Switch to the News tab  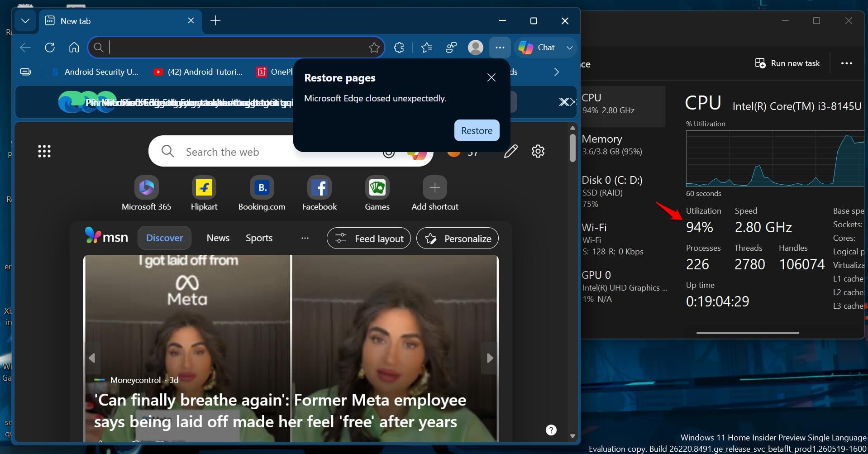click(218, 238)
